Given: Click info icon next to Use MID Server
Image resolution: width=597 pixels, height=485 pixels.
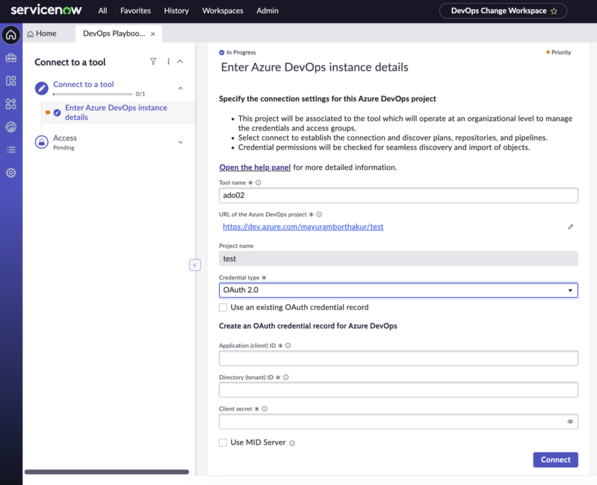Looking at the screenshot, I should pos(292,443).
